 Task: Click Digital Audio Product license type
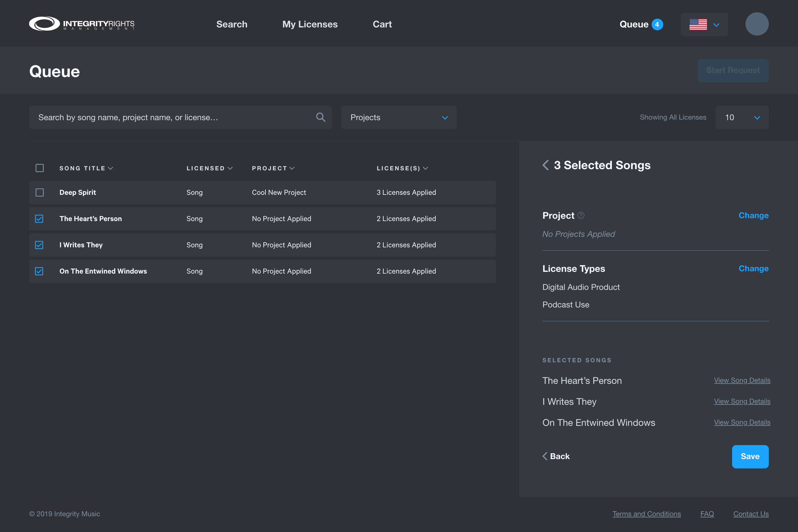point(581,287)
